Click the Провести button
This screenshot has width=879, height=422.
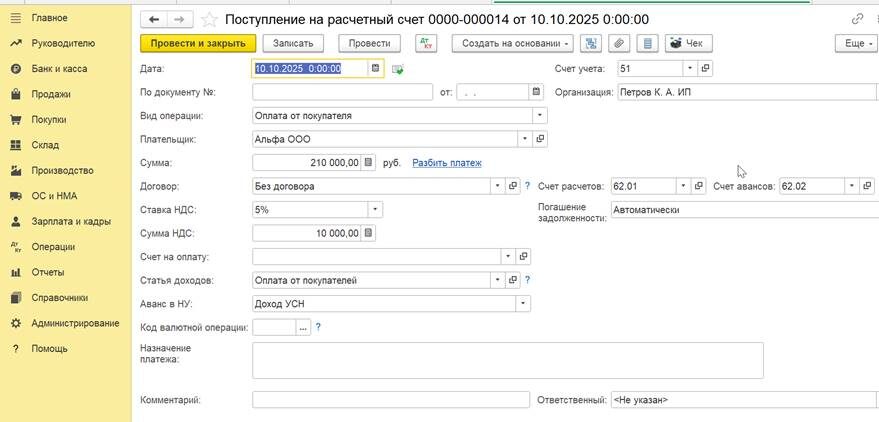369,44
